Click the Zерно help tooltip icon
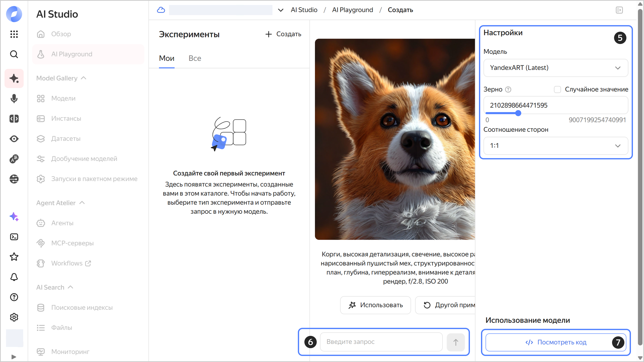The height and width of the screenshot is (362, 644). point(508,89)
